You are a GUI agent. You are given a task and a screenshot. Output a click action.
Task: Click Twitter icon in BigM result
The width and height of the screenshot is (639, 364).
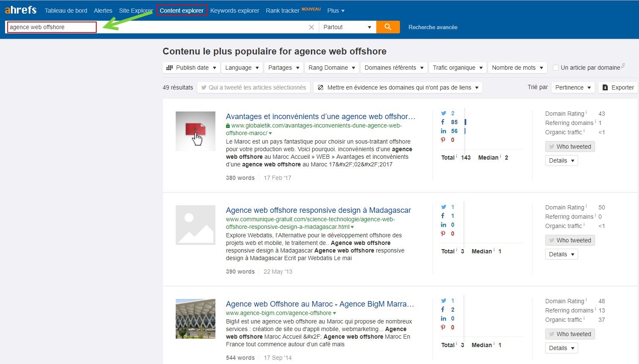coord(443,301)
